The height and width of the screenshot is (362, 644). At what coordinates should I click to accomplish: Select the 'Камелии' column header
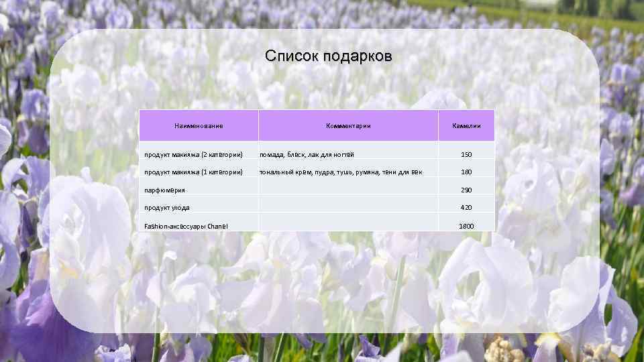pos(466,125)
